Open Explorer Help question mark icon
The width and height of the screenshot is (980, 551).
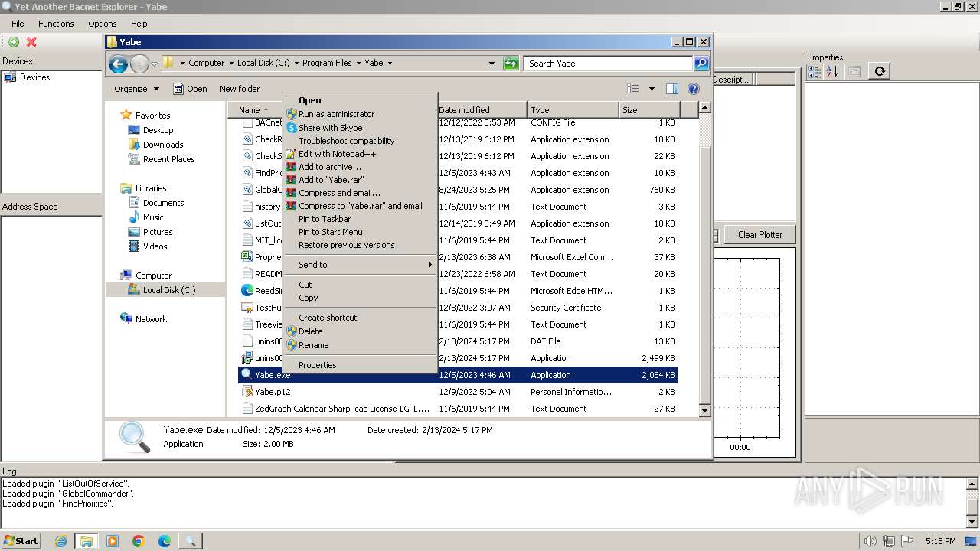694,89
